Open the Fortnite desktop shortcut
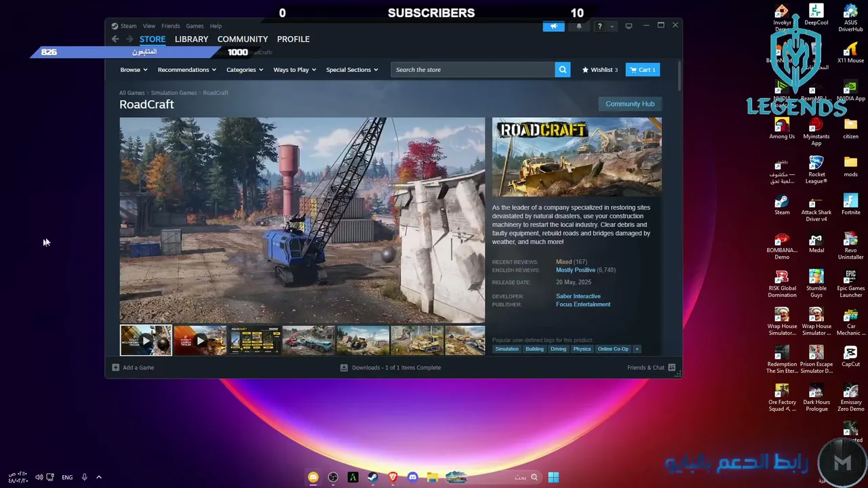868x488 pixels. coord(850,205)
